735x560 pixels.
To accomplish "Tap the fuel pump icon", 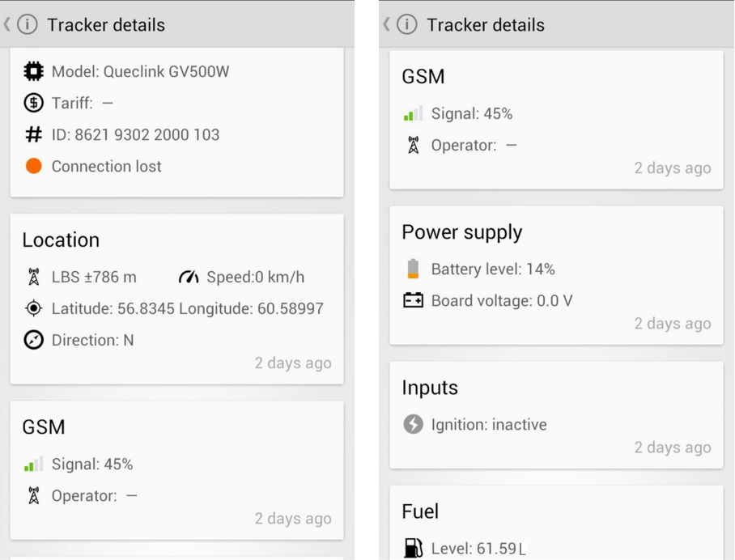I will pyautogui.click(x=414, y=548).
